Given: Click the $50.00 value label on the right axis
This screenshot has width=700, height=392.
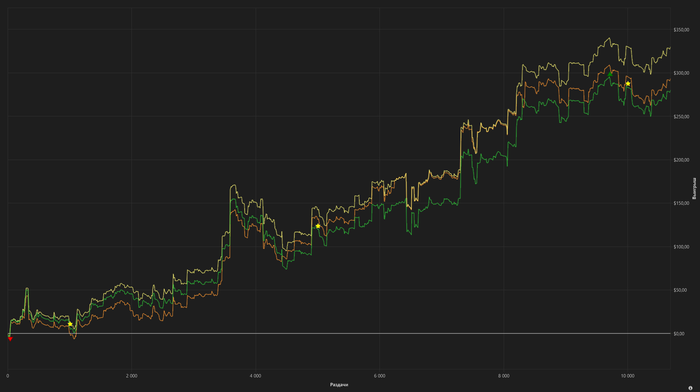Looking at the screenshot, I should (681, 290).
